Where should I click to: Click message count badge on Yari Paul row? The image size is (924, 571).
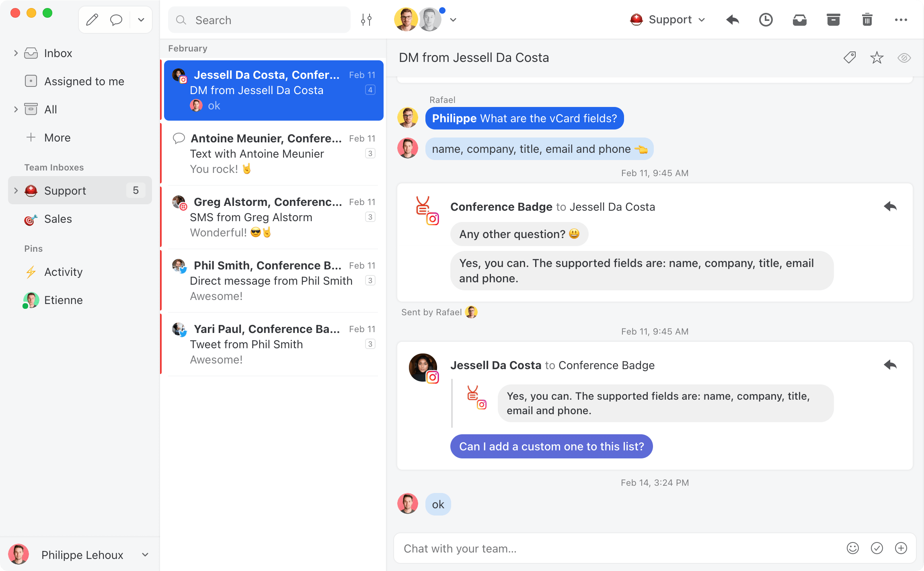370,344
